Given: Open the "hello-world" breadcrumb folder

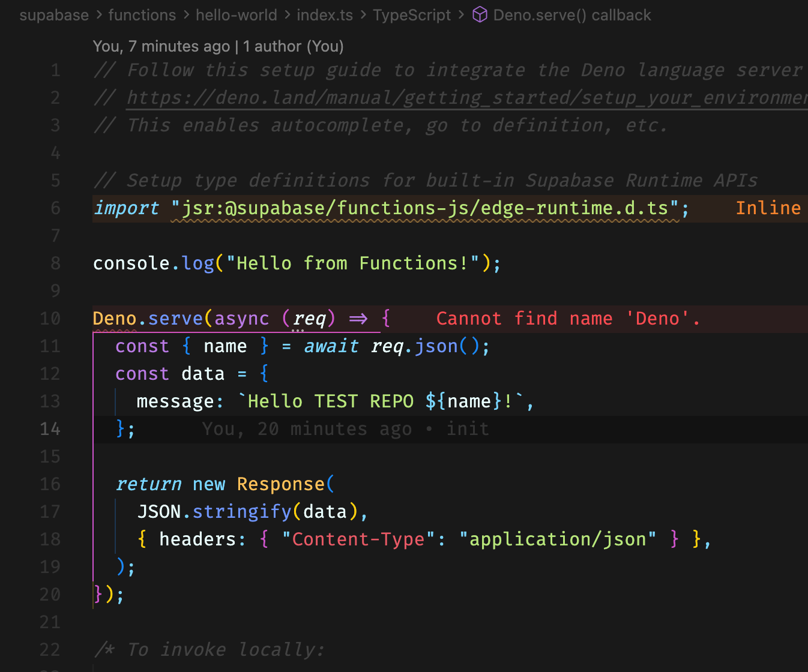Looking at the screenshot, I should [237, 15].
